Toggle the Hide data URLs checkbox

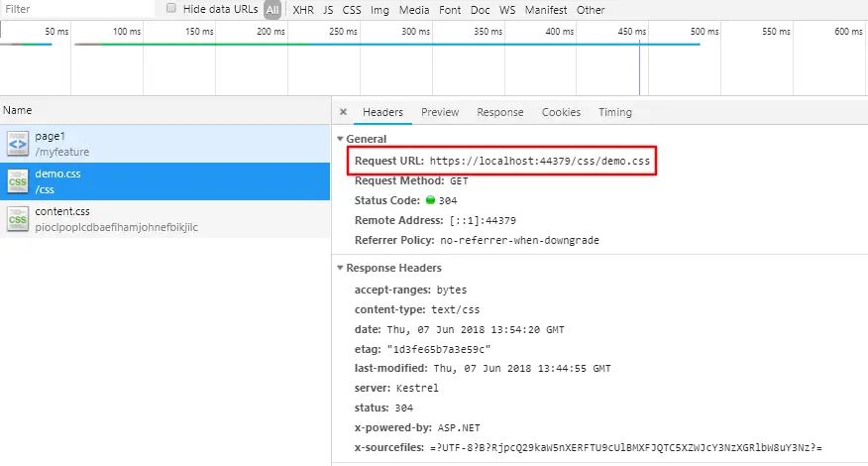pos(171,8)
